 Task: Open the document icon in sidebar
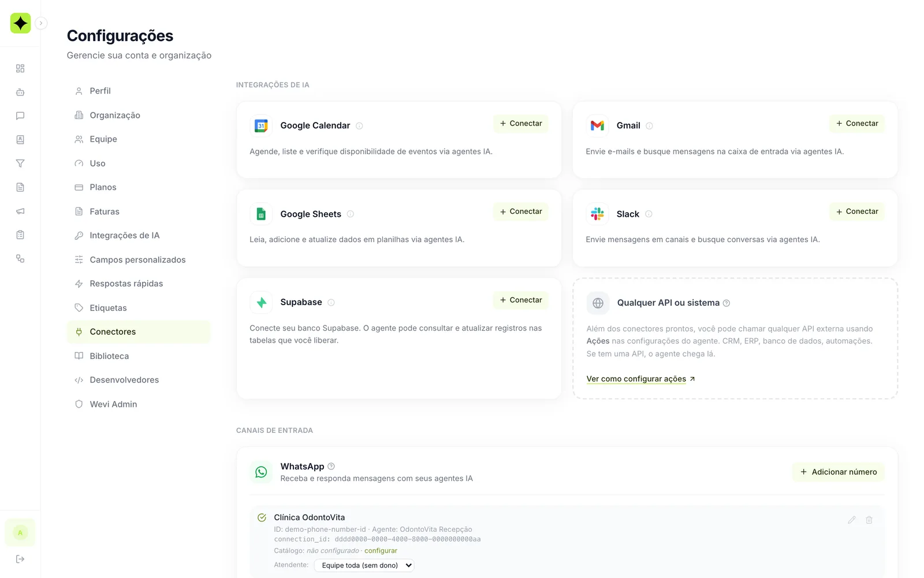[20, 187]
